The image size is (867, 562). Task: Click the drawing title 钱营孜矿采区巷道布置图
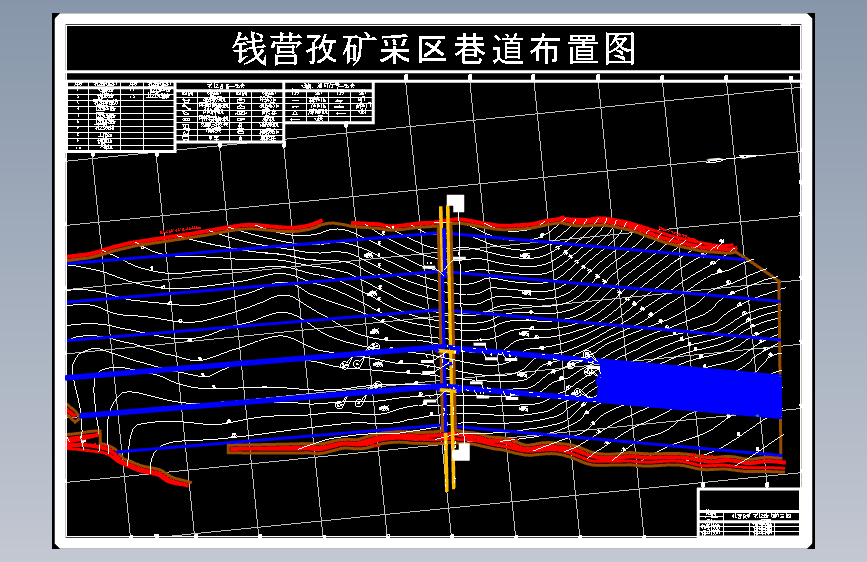click(434, 49)
